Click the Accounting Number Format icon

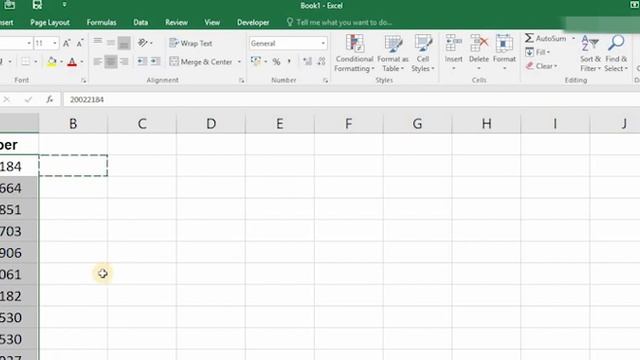(256, 62)
